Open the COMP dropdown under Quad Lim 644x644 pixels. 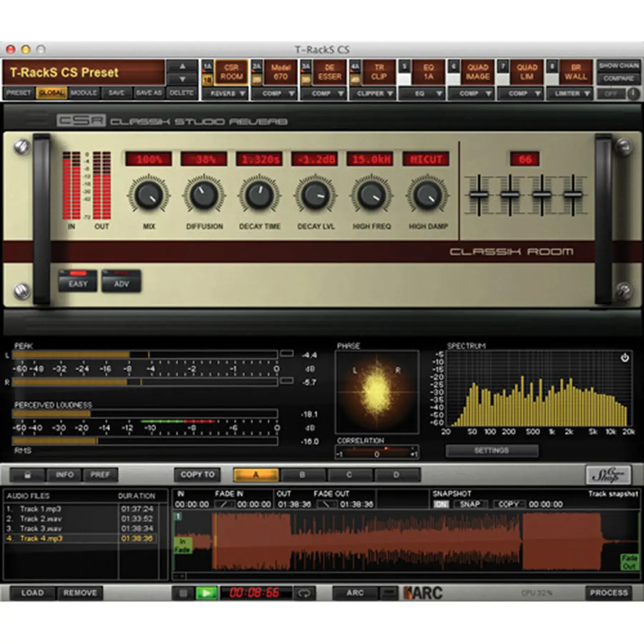521,93
